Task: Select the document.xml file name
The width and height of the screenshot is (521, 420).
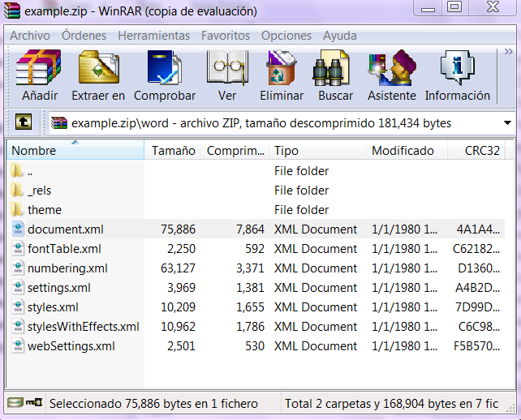Action: (66, 229)
